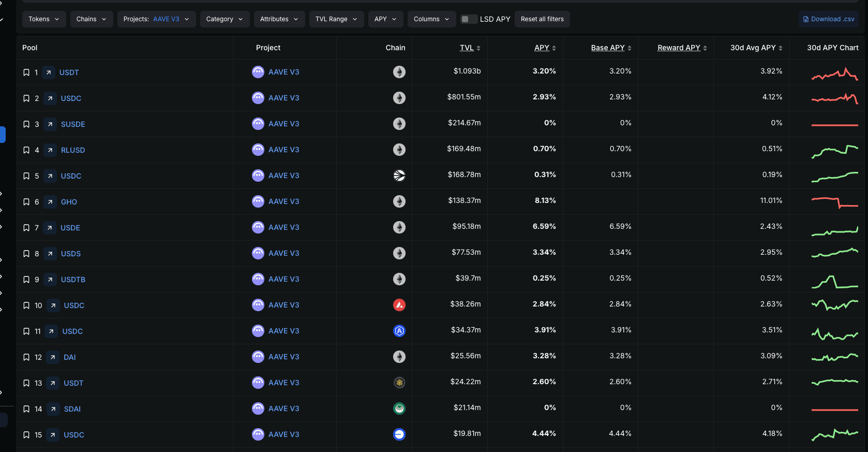This screenshot has width=868, height=452.
Task: Open the USDTB pool link
Action: 73,280
